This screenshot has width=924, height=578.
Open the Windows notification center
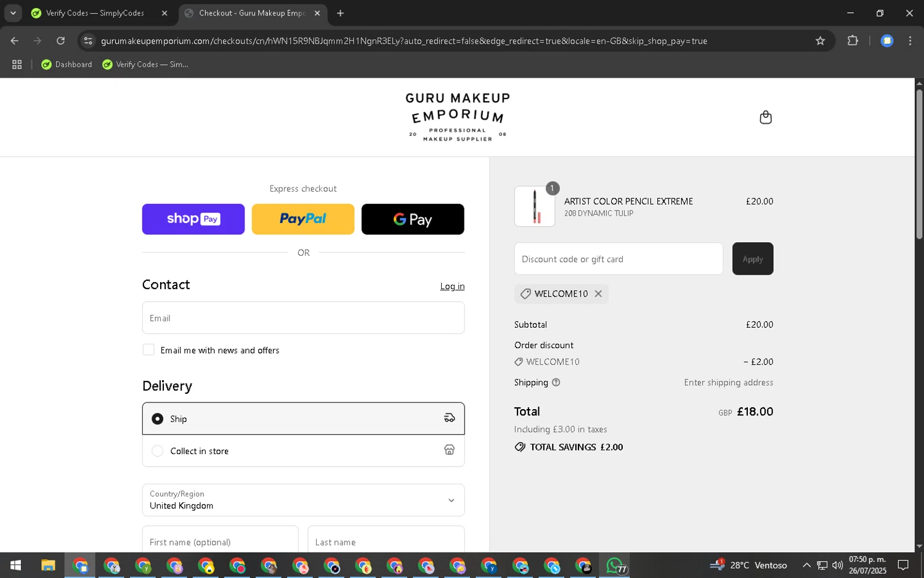903,565
